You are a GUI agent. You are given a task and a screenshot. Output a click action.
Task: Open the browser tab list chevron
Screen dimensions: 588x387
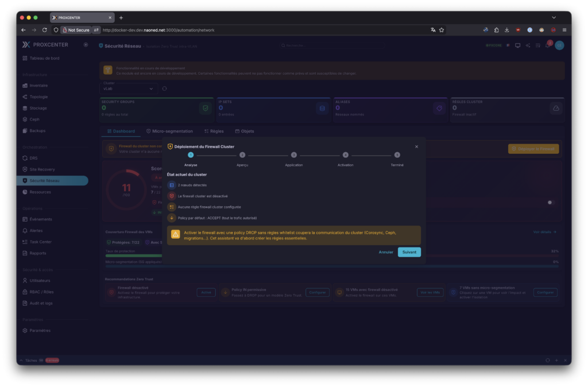pyautogui.click(x=554, y=18)
